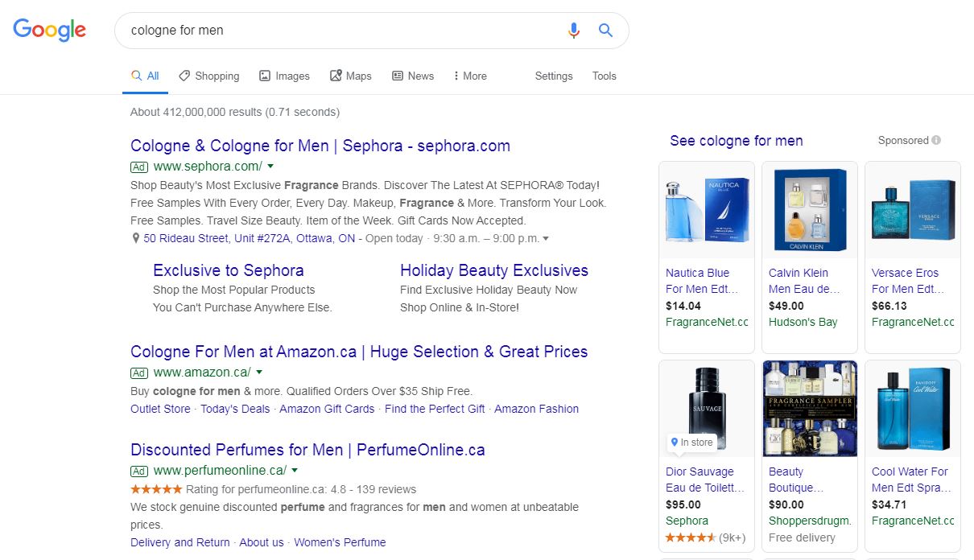Select the All results tab
This screenshot has width=974, height=560.
146,76
